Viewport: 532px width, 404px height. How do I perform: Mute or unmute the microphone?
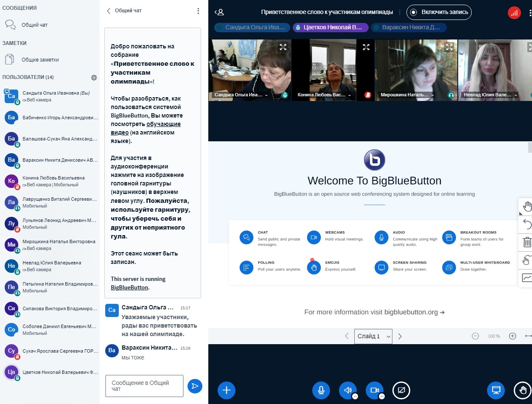pyautogui.click(x=321, y=390)
